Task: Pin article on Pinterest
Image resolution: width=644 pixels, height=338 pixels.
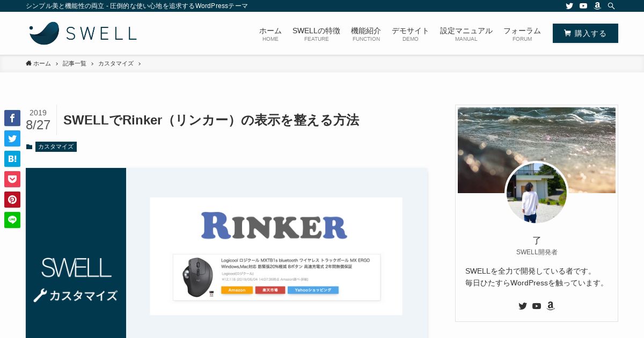Action: coord(12,200)
